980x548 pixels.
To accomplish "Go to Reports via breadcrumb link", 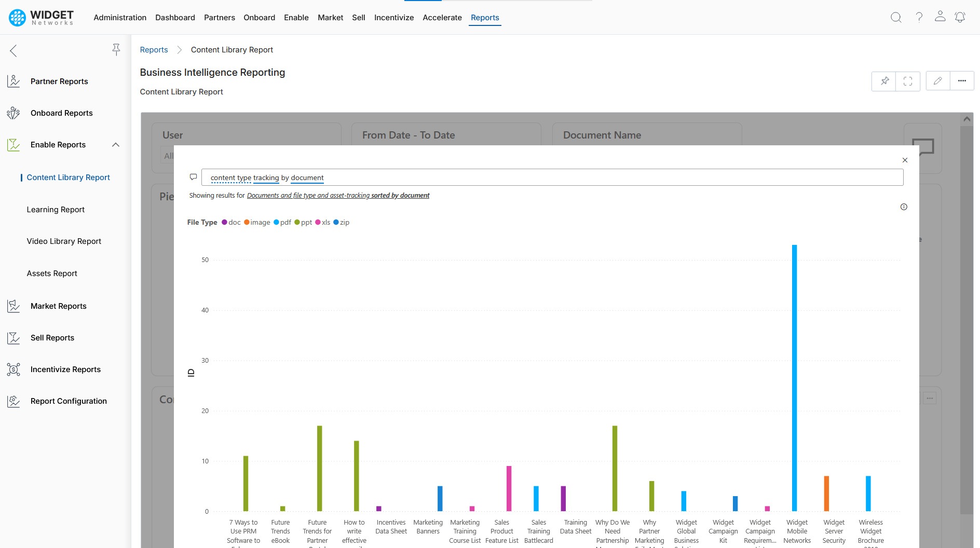I will click(x=154, y=50).
